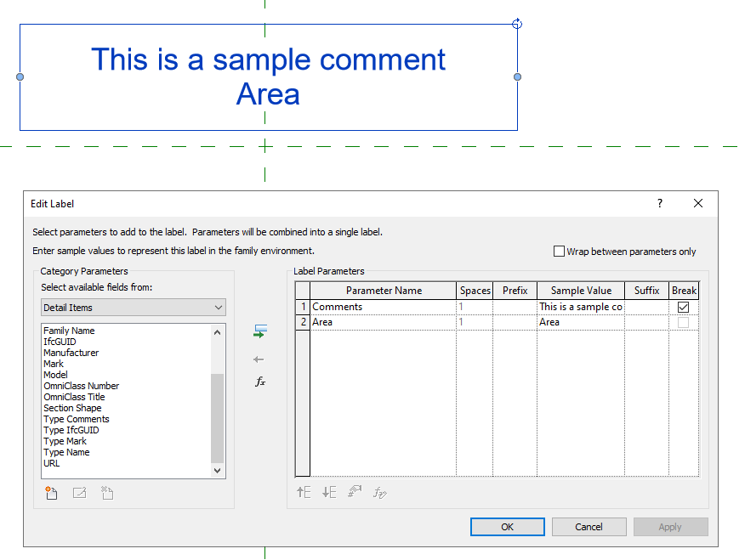Image resolution: width=745 pixels, height=560 pixels.
Task: Select Manufacturer from the Category Parameters list
Action: pos(71,352)
